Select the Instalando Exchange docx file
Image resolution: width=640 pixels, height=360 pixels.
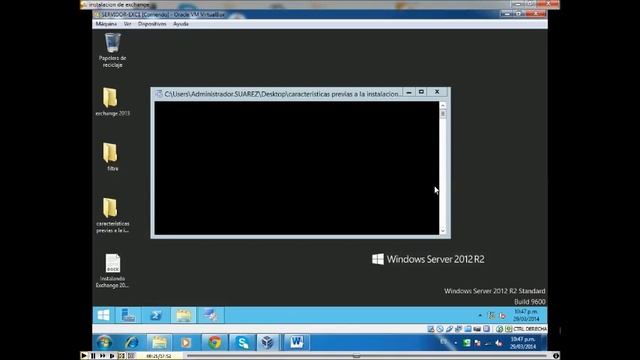(x=112, y=271)
